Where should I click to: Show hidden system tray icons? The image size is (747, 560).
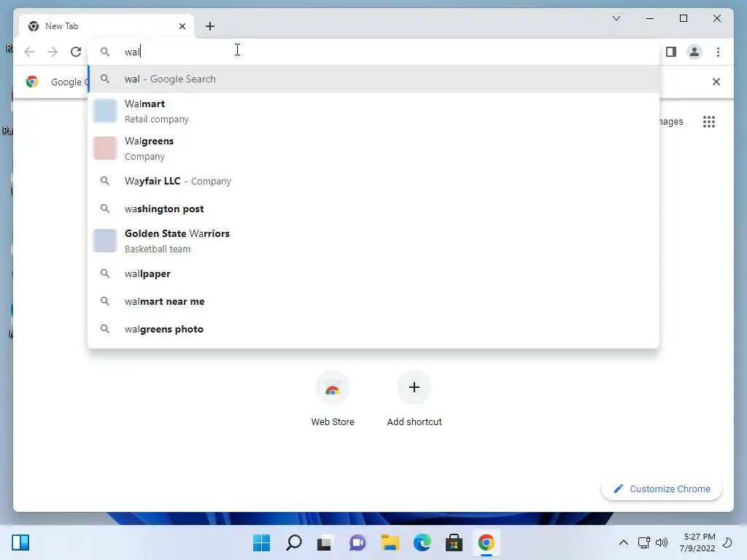623,542
